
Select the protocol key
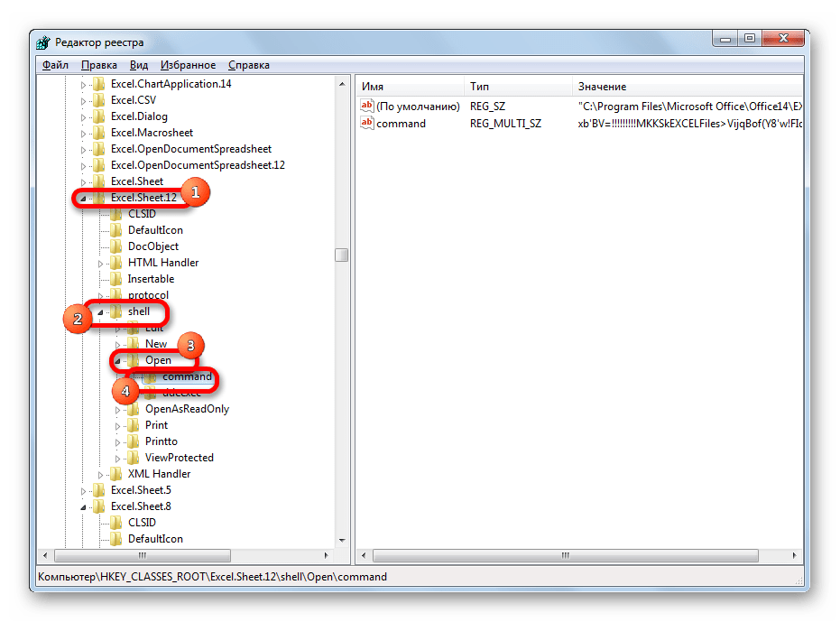coord(148,295)
